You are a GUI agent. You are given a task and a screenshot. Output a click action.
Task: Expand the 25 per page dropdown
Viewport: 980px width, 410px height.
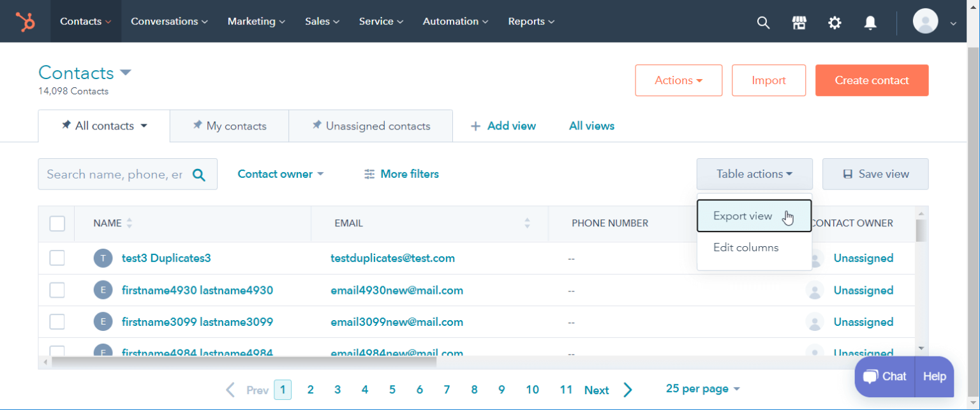[702, 388]
